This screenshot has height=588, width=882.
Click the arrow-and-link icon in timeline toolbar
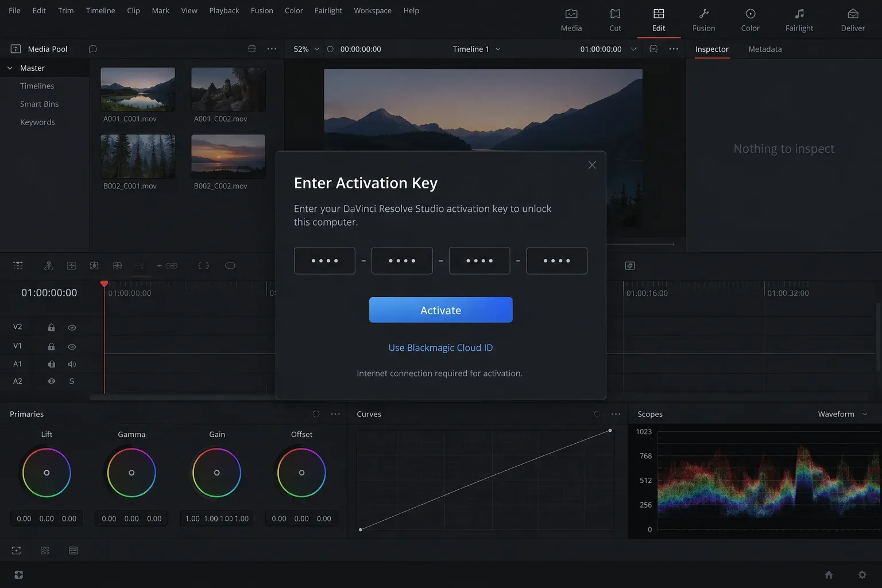tap(167, 265)
